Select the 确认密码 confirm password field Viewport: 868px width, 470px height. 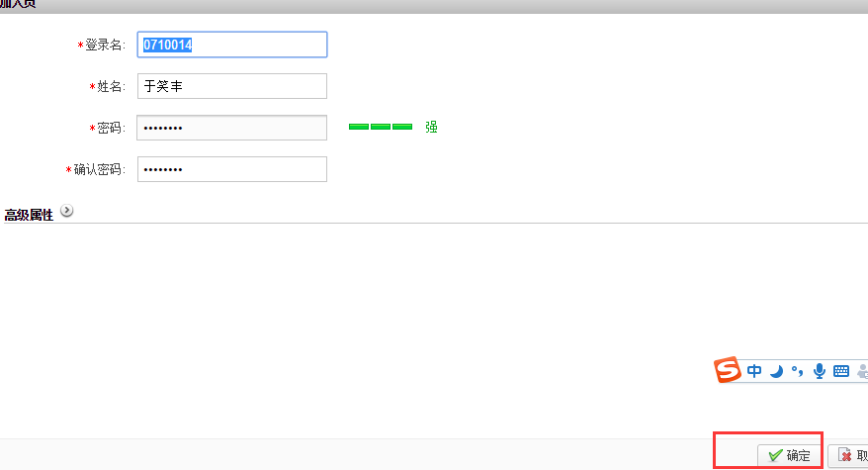pyautogui.click(x=231, y=169)
